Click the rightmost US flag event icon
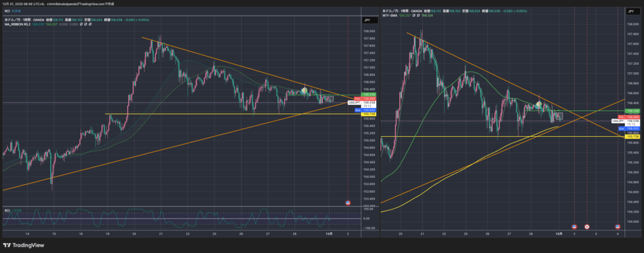 618,226
